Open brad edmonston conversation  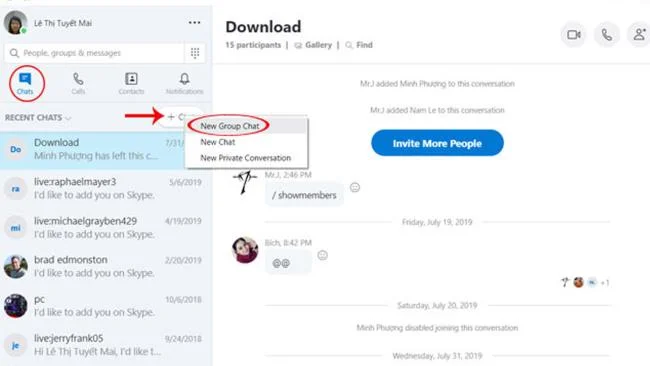tap(106, 267)
